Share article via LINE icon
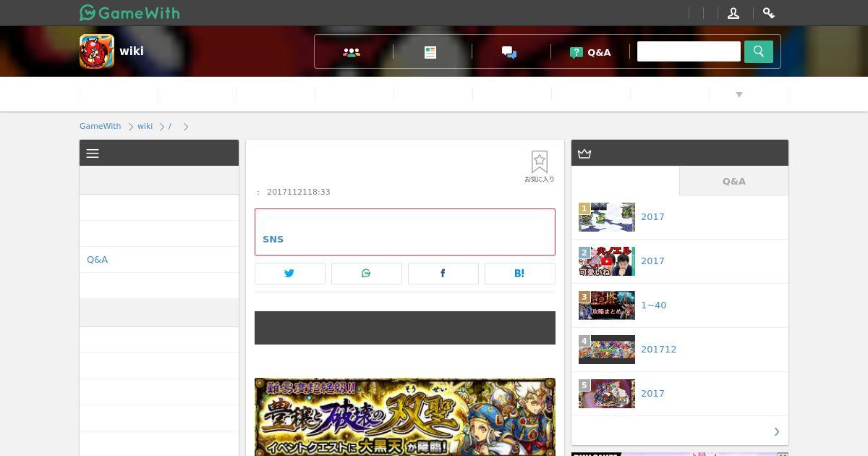The height and width of the screenshot is (456, 868). (x=367, y=273)
